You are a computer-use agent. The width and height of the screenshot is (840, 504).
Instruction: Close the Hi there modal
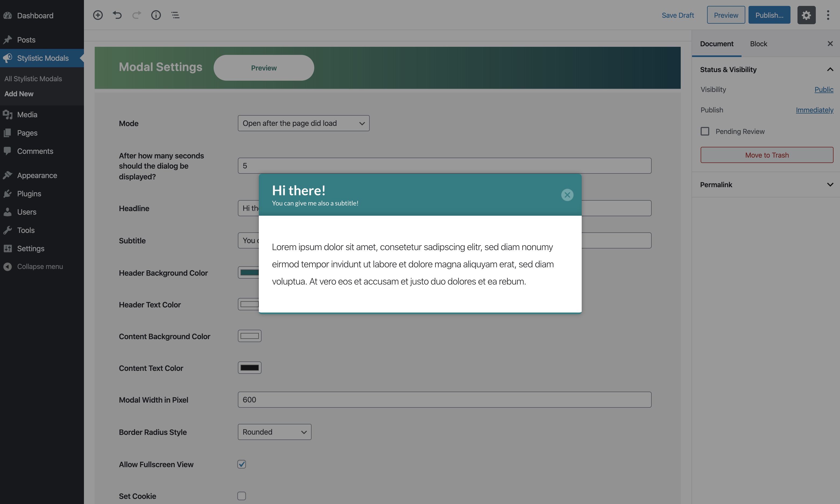click(567, 195)
